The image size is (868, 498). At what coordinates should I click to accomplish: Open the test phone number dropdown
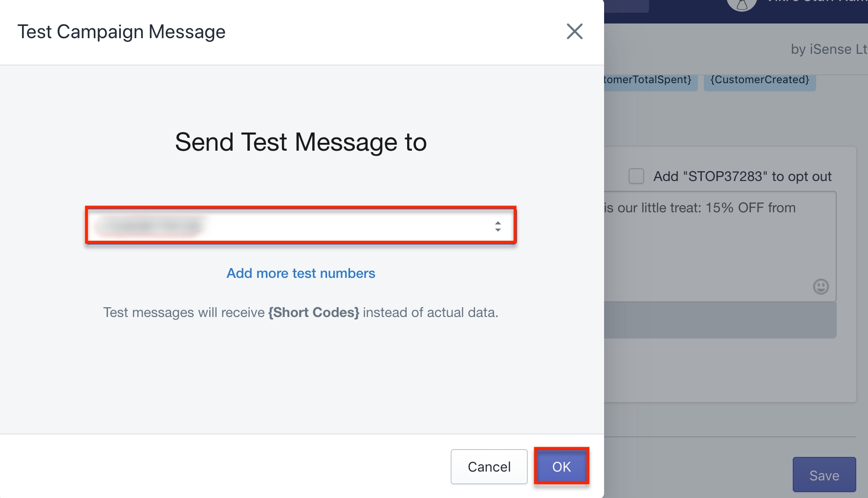301,226
